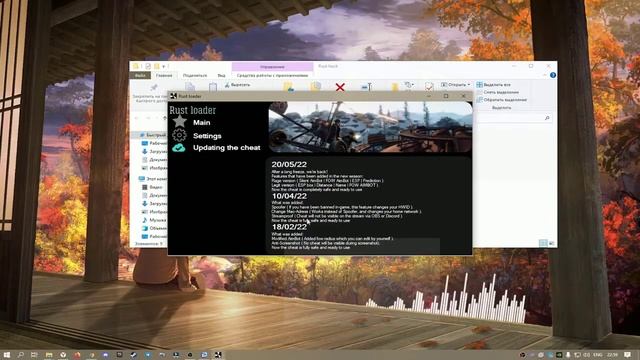Open the notification center in system tray

tap(628, 355)
